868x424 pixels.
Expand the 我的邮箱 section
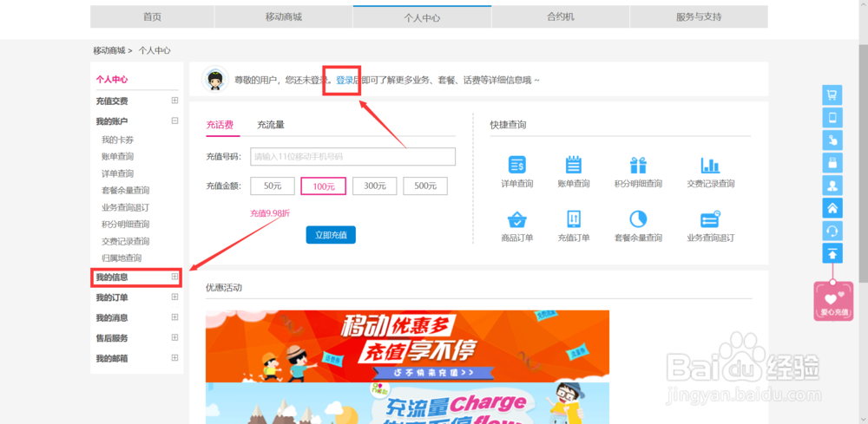175,357
